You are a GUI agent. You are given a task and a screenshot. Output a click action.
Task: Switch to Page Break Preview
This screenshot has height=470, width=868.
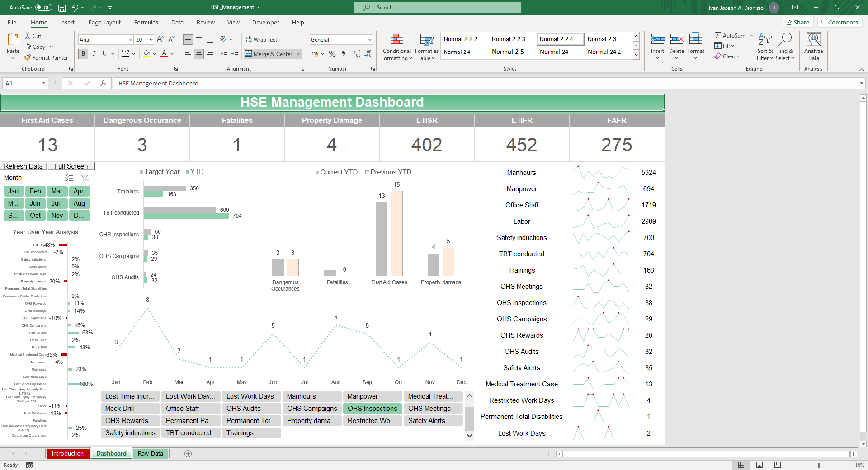(x=778, y=465)
